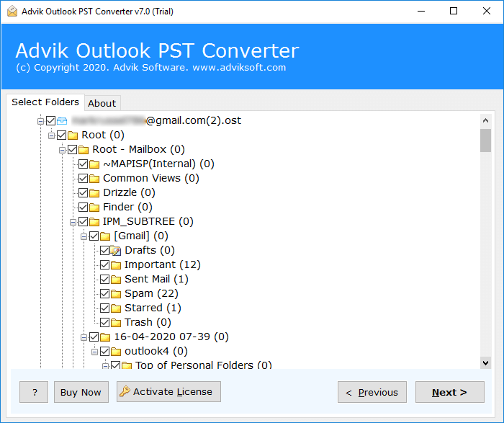Screen dimensions: 504x423
Task: Click the scrollbar down arrow
Action: pos(486,363)
